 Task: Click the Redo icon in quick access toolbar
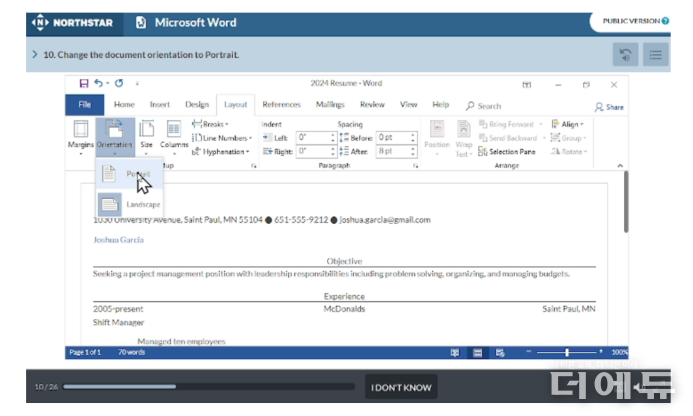(119, 83)
